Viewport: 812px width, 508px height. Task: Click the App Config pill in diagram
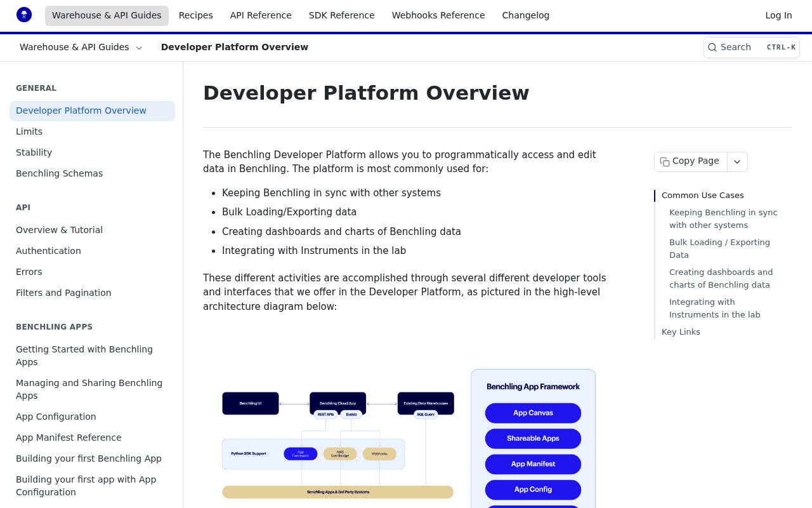coord(533,490)
